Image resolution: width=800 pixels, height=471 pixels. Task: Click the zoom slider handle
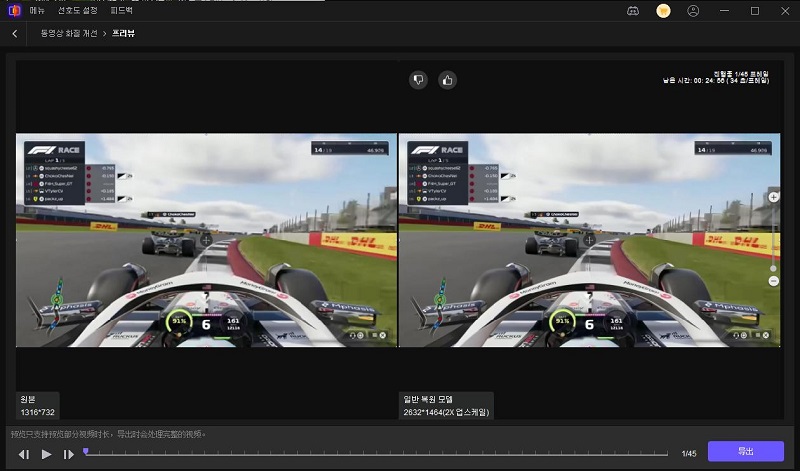click(773, 268)
